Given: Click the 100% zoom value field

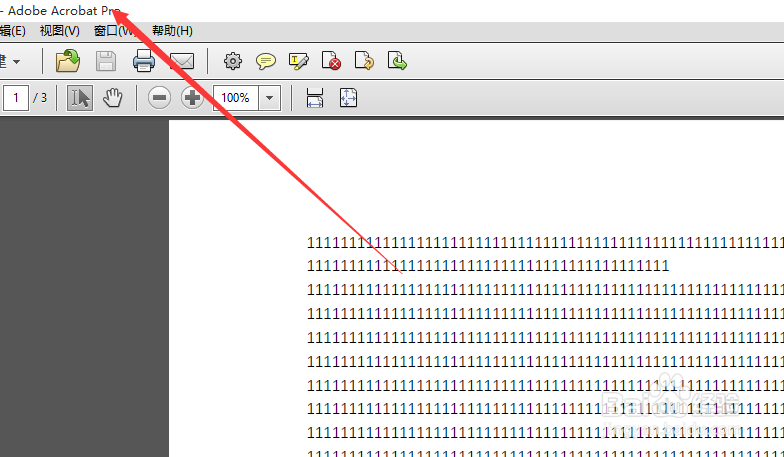Looking at the screenshot, I should coord(236,98).
